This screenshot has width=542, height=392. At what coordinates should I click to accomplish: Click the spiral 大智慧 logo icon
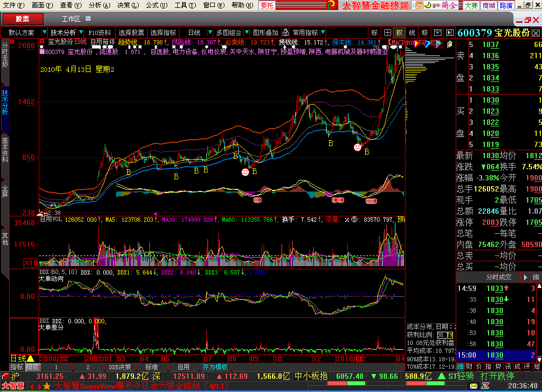pyautogui.click(x=332, y=5)
